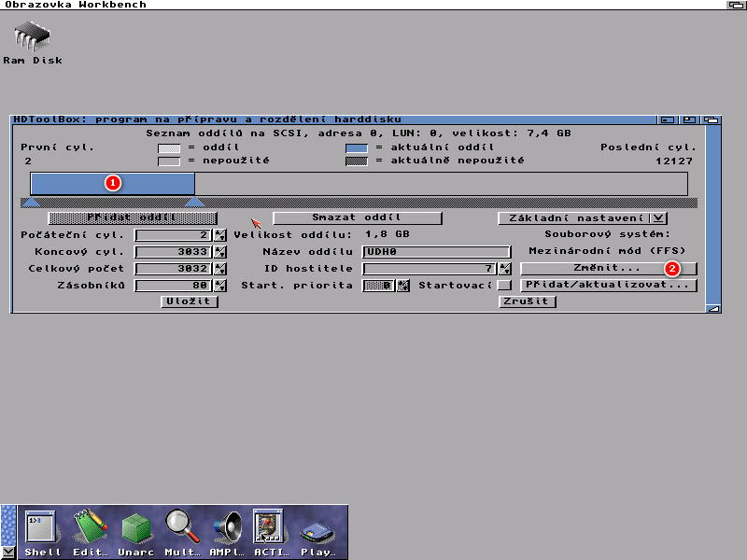Launch the Play dock icon
Viewport: 747px width, 560px height.
(317, 532)
